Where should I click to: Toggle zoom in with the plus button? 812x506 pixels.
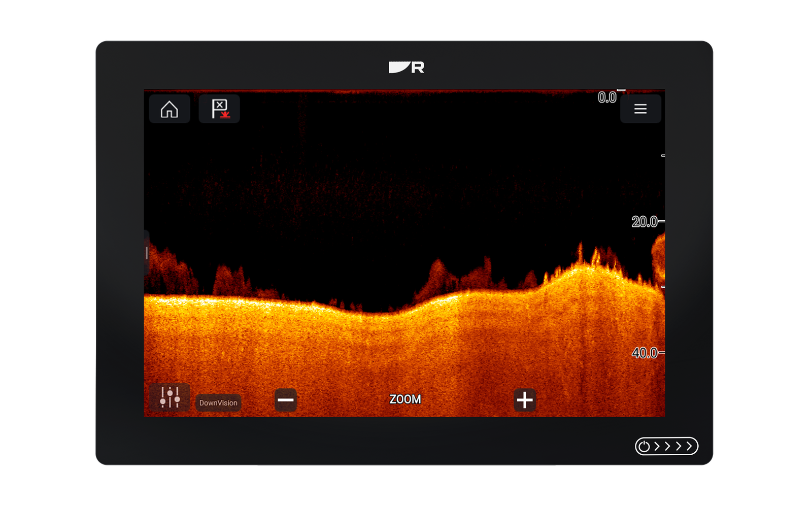525,400
